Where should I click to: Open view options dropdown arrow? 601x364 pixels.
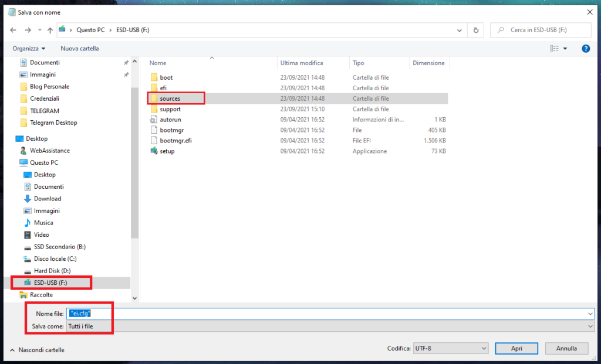click(565, 49)
